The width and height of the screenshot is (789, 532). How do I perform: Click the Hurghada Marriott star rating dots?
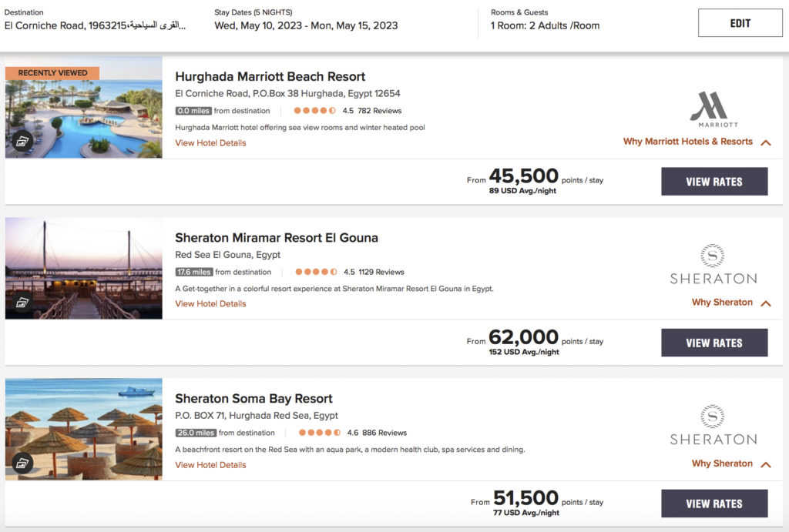click(314, 111)
